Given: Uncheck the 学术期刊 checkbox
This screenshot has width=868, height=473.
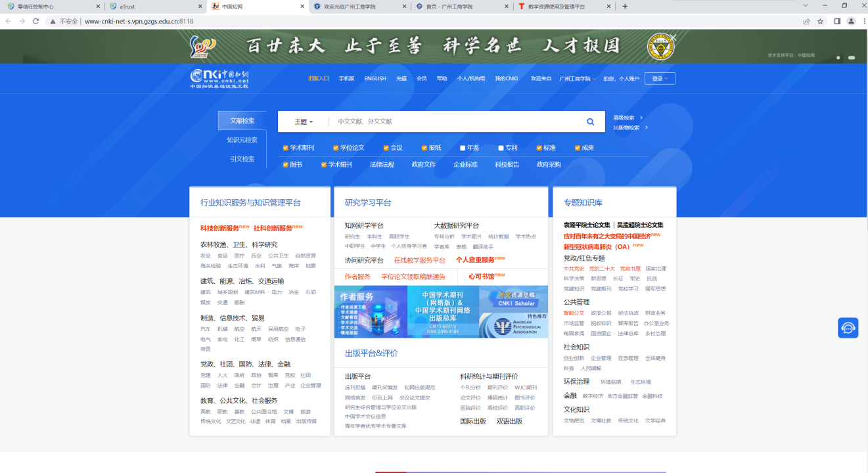Looking at the screenshot, I should [285, 148].
